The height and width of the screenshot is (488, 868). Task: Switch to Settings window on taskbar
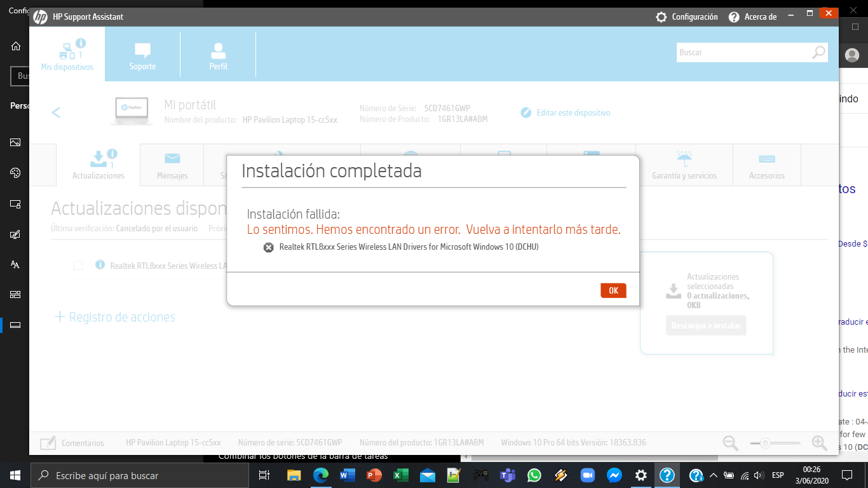(641, 475)
